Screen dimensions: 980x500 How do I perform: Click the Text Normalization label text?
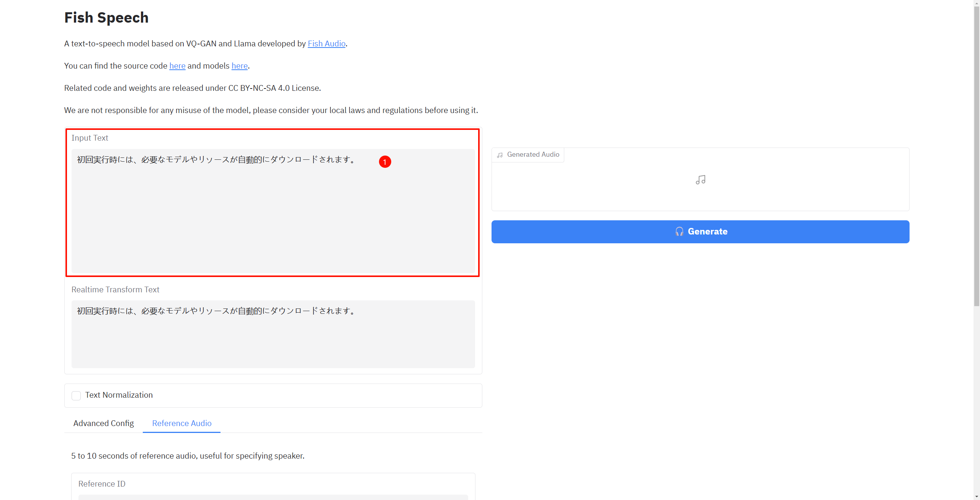(x=119, y=395)
